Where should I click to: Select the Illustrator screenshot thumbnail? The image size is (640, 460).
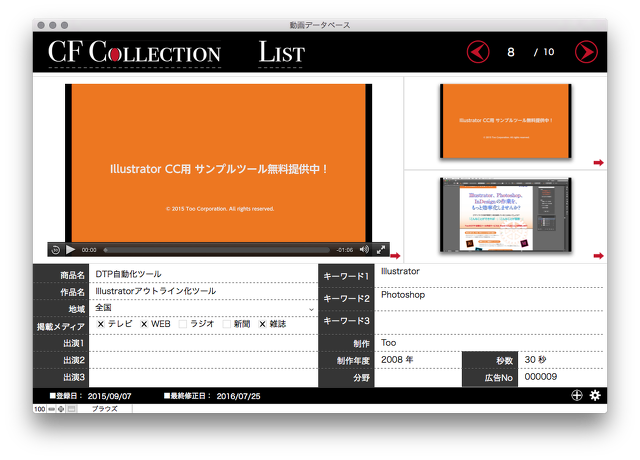pyautogui.click(x=503, y=214)
